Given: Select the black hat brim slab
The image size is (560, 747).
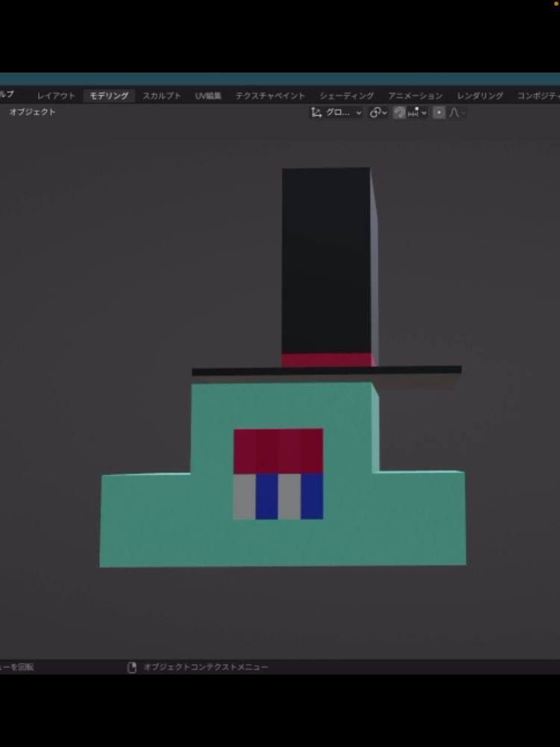Looking at the screenshot, I should [327, 371].
